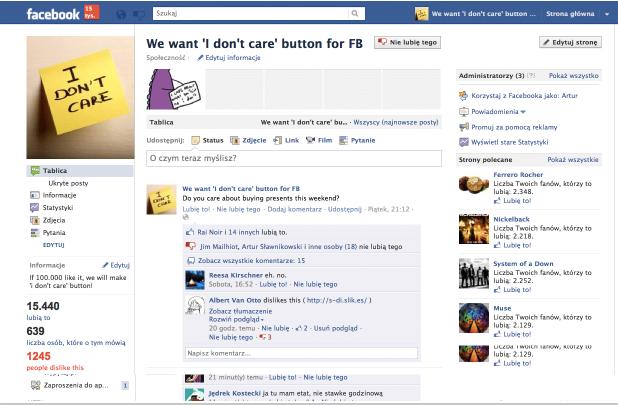Open the Reesa Kirschner name link
618x405 pixels.
coord(236,275)
